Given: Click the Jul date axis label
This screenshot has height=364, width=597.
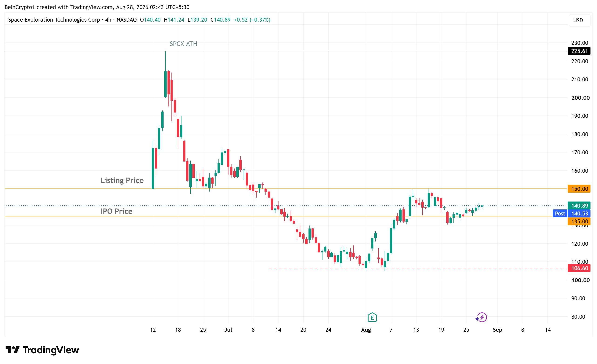Looking at the screenshot, I should [x=228, y=330].
